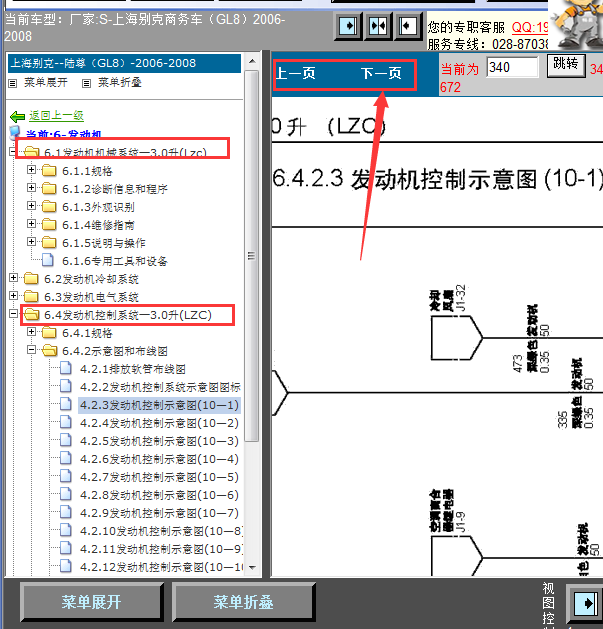Click page icon of 4.2.1排放软管布线图
603x629 pixels.
66,368
